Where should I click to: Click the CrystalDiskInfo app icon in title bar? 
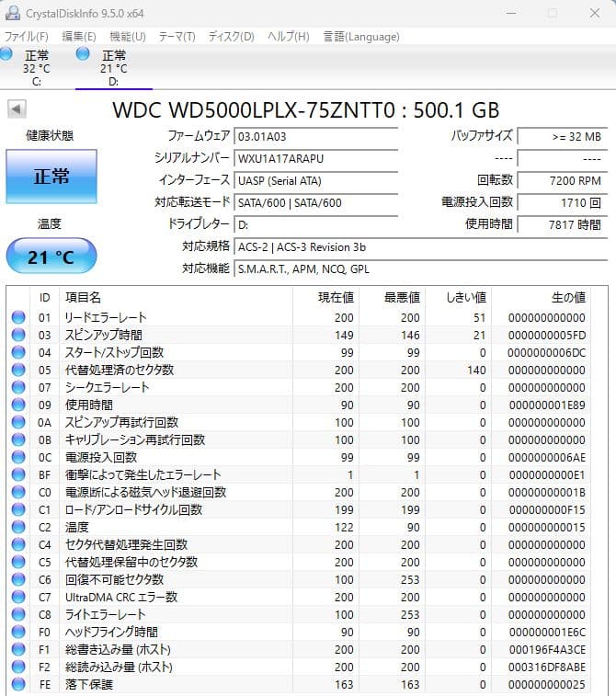tap(13, 13)
